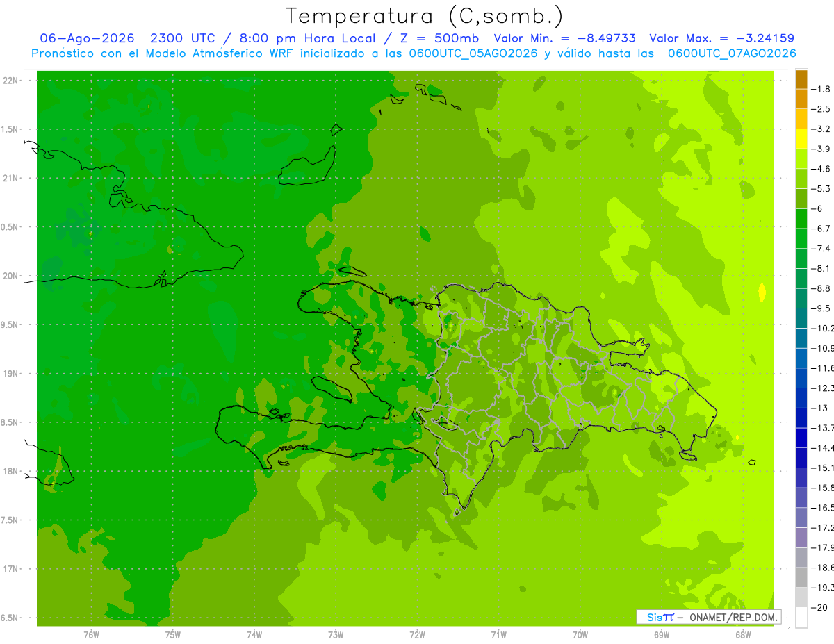Click the '68W' longitude label
The height and width of the screenshot is (644, 834).
[742, 635]
